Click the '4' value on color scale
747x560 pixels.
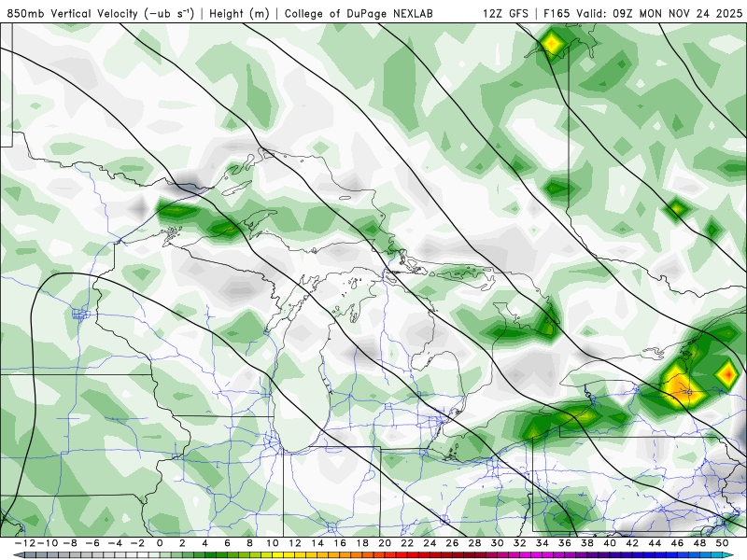204,543
